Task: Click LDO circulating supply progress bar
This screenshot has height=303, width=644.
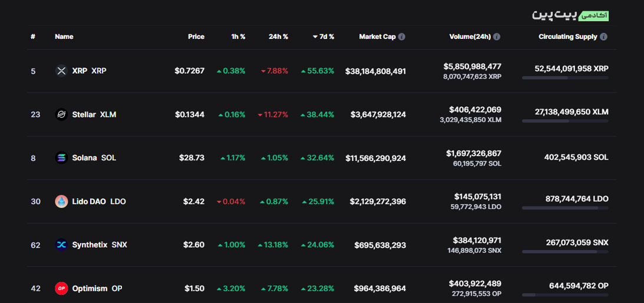Action: tap(565, 208)
